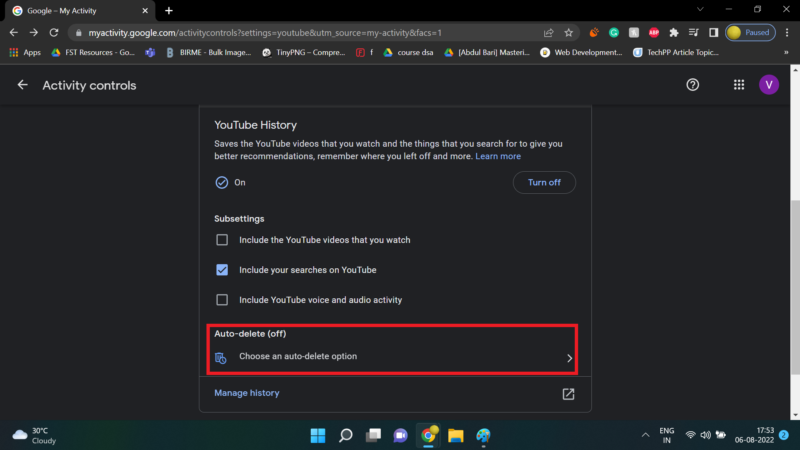Open Windows Start menu on taskbar
Viewport: 800px width, 450px height.
318,435
